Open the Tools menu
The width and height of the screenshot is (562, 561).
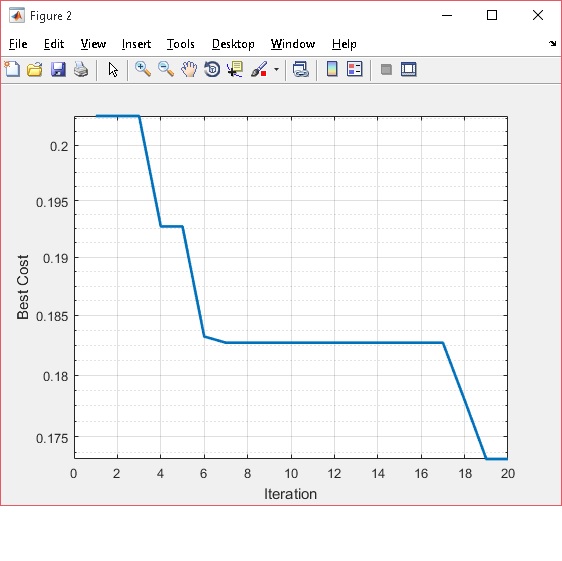181,44
